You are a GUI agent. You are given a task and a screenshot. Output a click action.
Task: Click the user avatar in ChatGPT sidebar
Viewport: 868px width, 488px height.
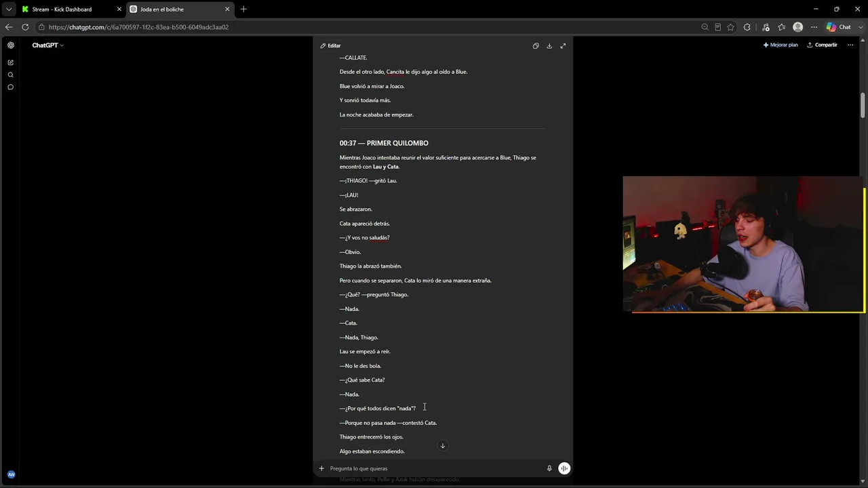tap(11, 474)
